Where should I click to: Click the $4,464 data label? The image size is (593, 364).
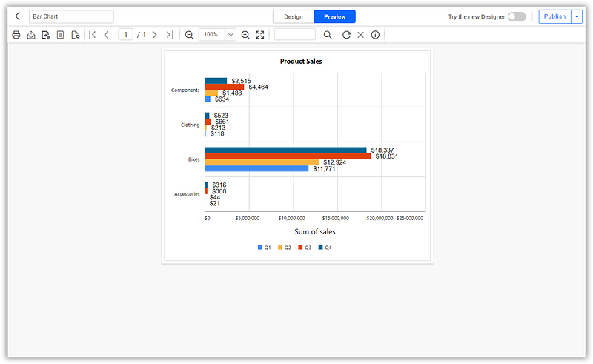(258, 87)
